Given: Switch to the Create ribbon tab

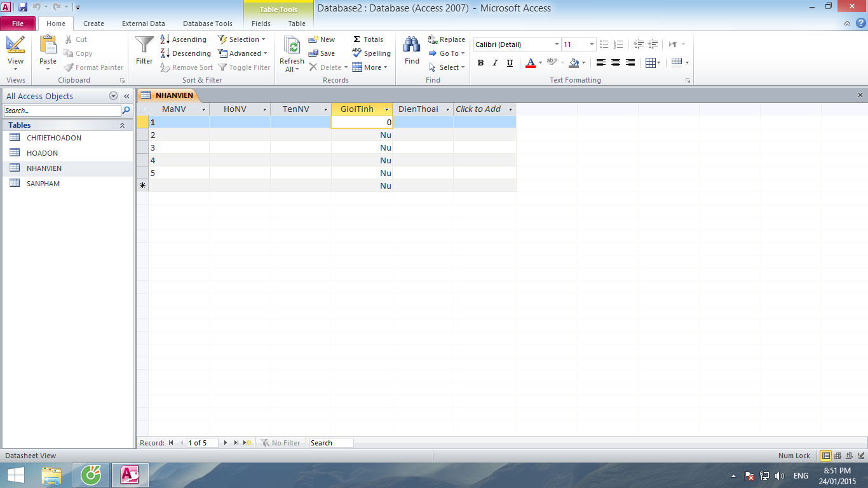Looking at the screenshot, I should click(93, 24).
